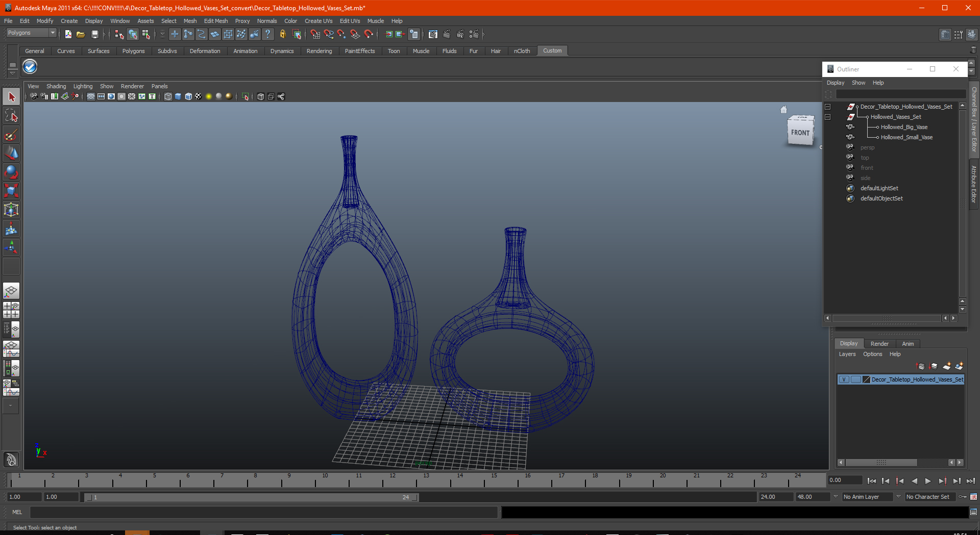
Task: Choose the Paint Selection tool
Action: pos(11,135)
